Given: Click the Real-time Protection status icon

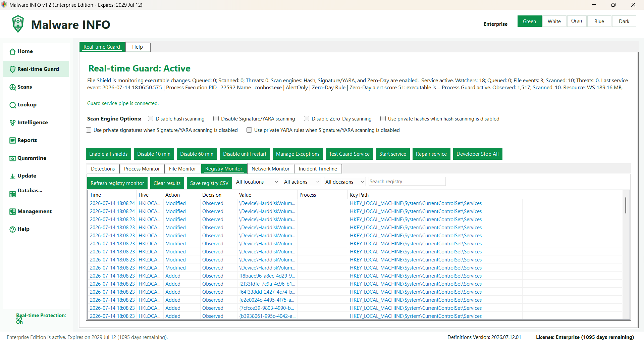Looking at the screenshot, I should coord(19,319).
